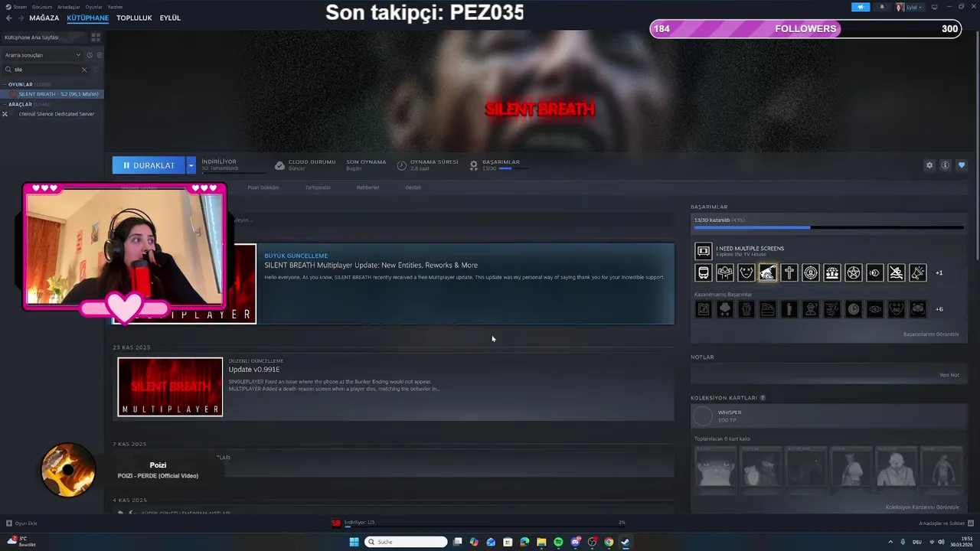Open the Tartışmalar tab
The image size is (980, 551).
click(x=318, y=187)
